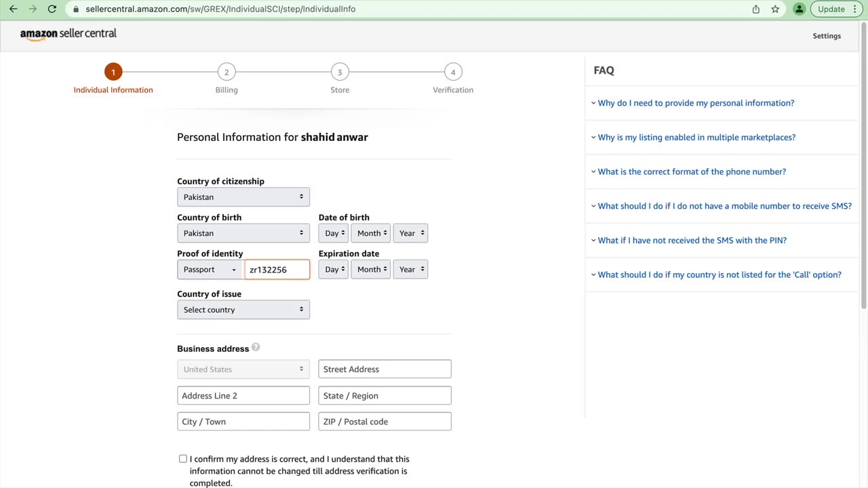Click the City / Town field
Viewport: 868px width, 488px height.
(x=243, y=422)
